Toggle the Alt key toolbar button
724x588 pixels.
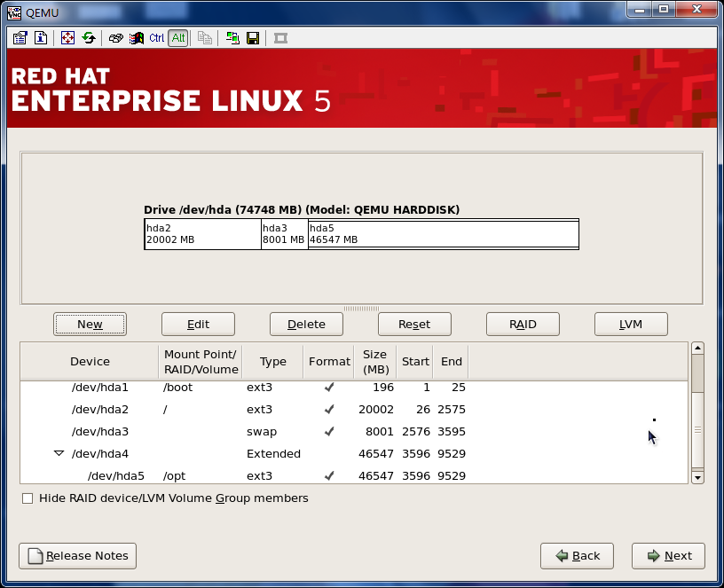pos(178,38)
